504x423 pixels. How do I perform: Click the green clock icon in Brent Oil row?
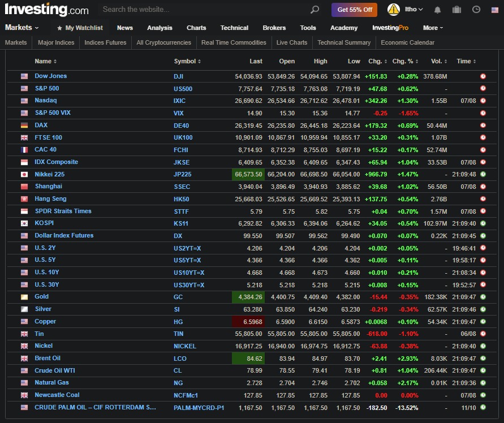pos(483,358)
